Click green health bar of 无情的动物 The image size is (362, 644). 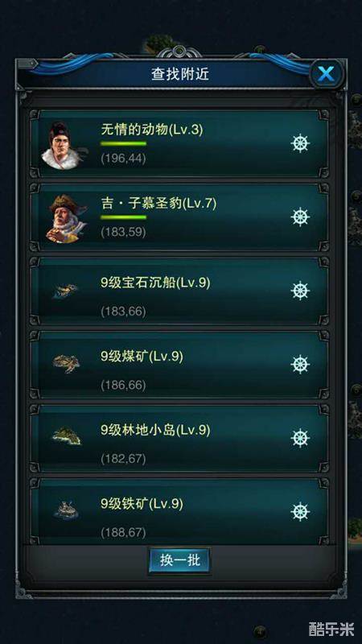click(x=124, y=144)
